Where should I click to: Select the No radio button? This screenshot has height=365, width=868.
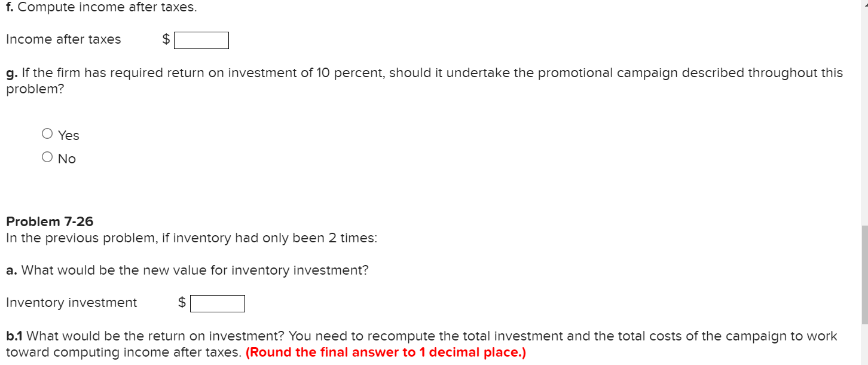pyautogui.click(x=47, y=156)
